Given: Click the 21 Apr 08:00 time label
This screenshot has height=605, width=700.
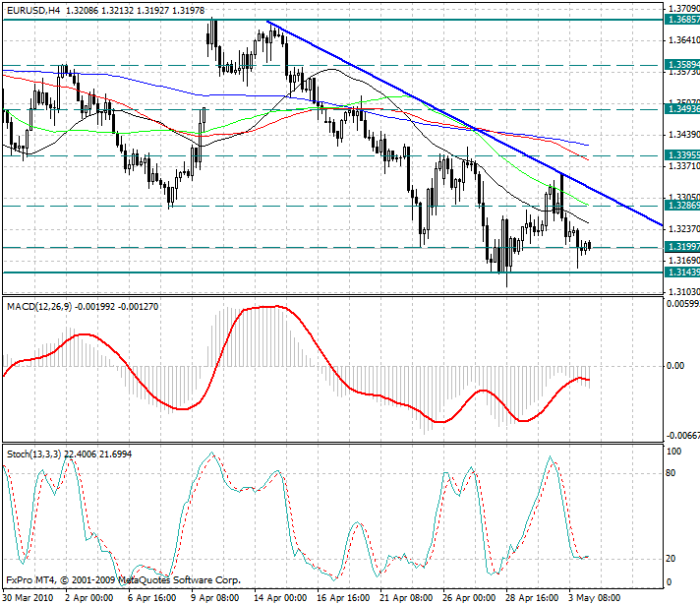Looking at the screenshot, I should pos(406,598).
